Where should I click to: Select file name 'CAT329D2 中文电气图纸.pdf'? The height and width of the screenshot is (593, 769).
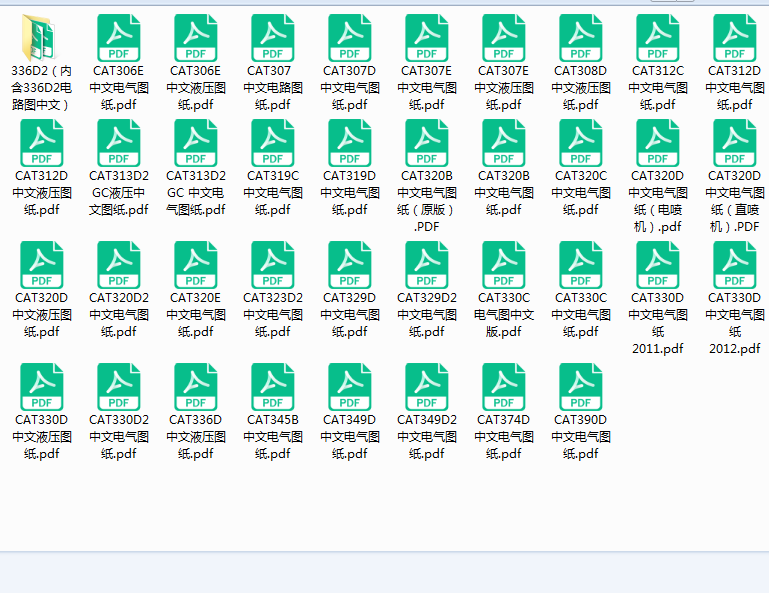(x=427, y=315)
